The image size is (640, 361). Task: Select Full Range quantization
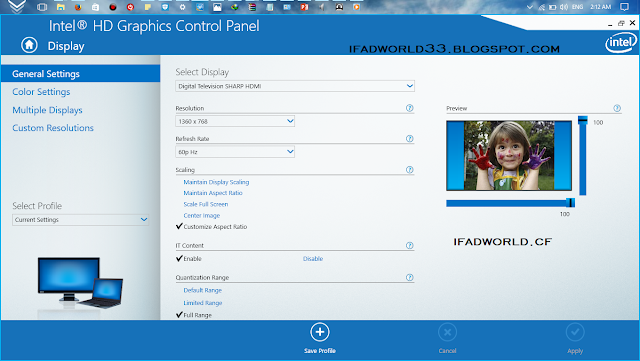pos(198,315)
